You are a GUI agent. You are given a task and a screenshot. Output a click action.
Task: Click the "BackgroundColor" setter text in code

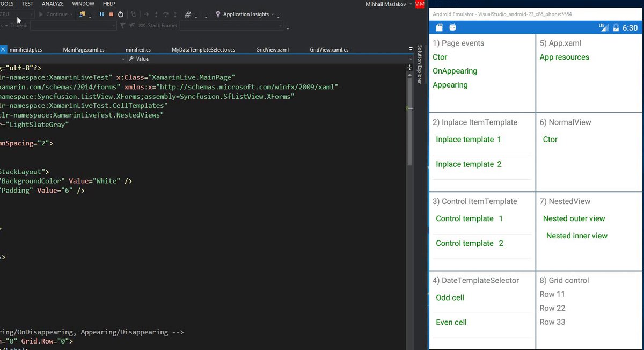point(32,181)
